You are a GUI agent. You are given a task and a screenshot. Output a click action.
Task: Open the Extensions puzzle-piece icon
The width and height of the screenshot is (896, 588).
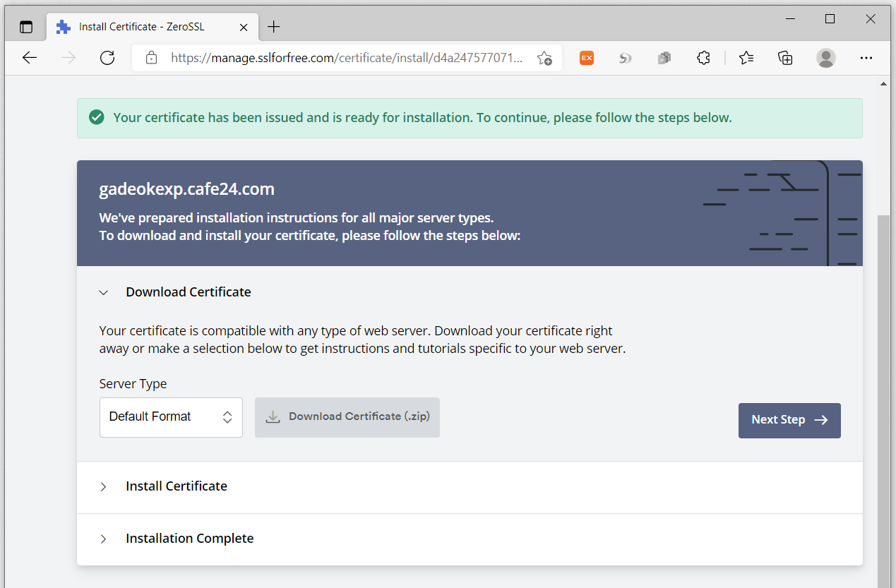703,58
